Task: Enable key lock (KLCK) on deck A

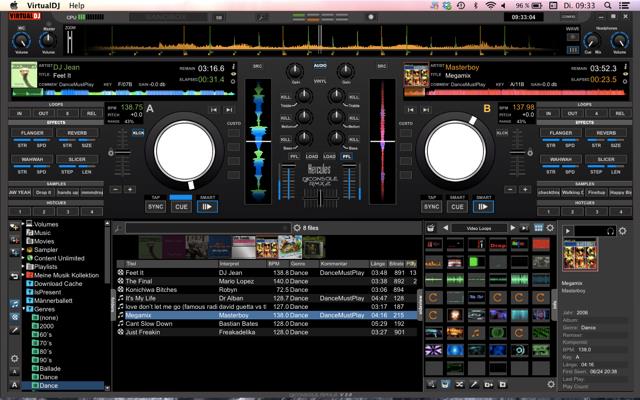Action: [x=138, y=132]
